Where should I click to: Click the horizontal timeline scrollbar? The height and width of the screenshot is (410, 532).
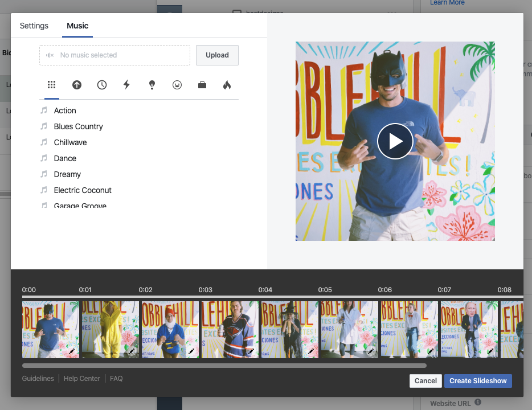click(224, 366)
